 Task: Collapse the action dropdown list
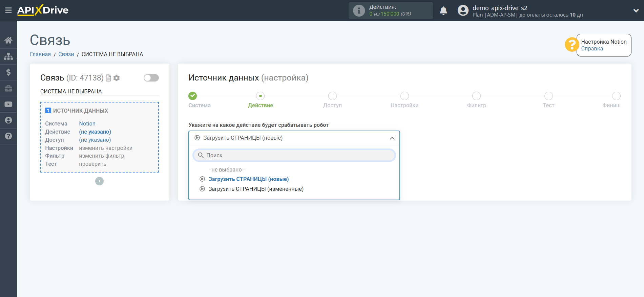click(x=392, y=138)
